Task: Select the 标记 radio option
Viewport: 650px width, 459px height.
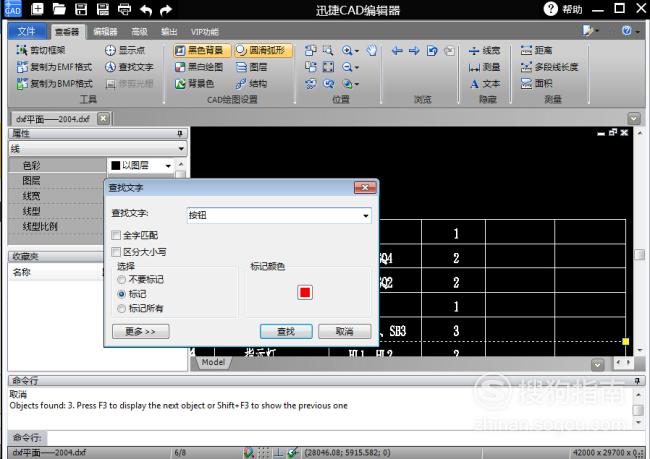Action: tap(121, 294)
